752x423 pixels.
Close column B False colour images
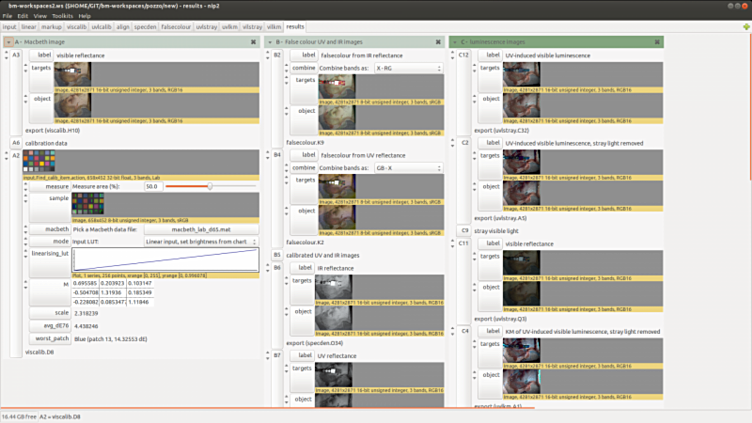(437, 42)
